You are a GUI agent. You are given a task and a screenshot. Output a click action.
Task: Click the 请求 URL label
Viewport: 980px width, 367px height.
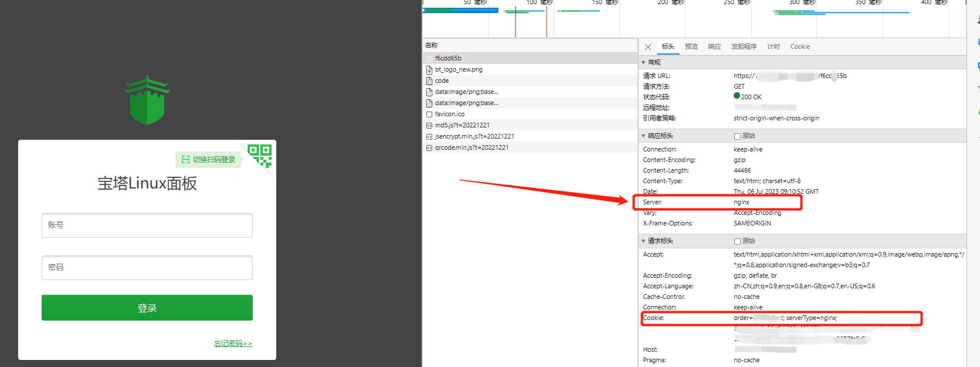pyautogui.click(x=656, y=76)
